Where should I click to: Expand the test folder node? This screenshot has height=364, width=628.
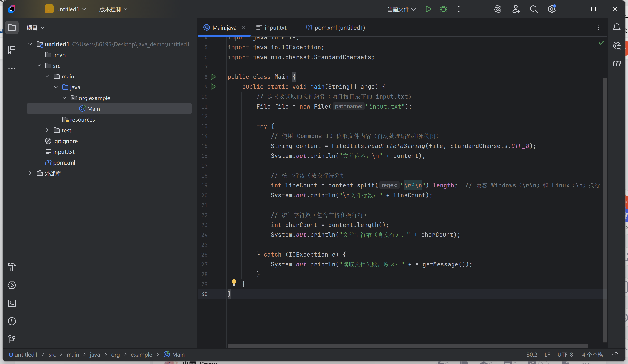(x=47, y=130)
